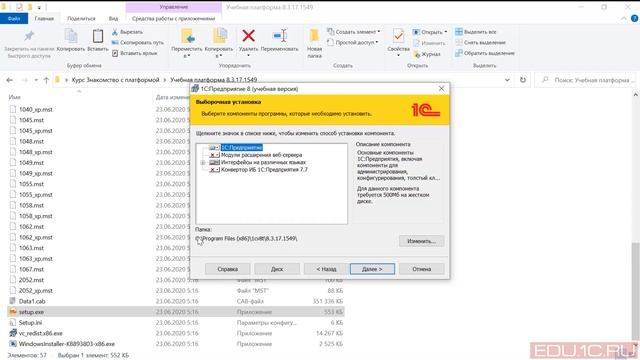The height and width of the screenshot is (360, 640).
Task: Click the Далее button in installer
Action: [372, 269]
